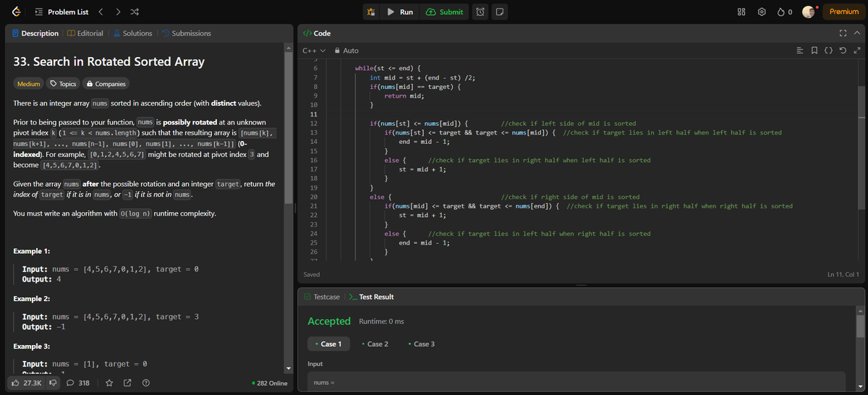
Task: Run the code
Action: tap(400, 12)
